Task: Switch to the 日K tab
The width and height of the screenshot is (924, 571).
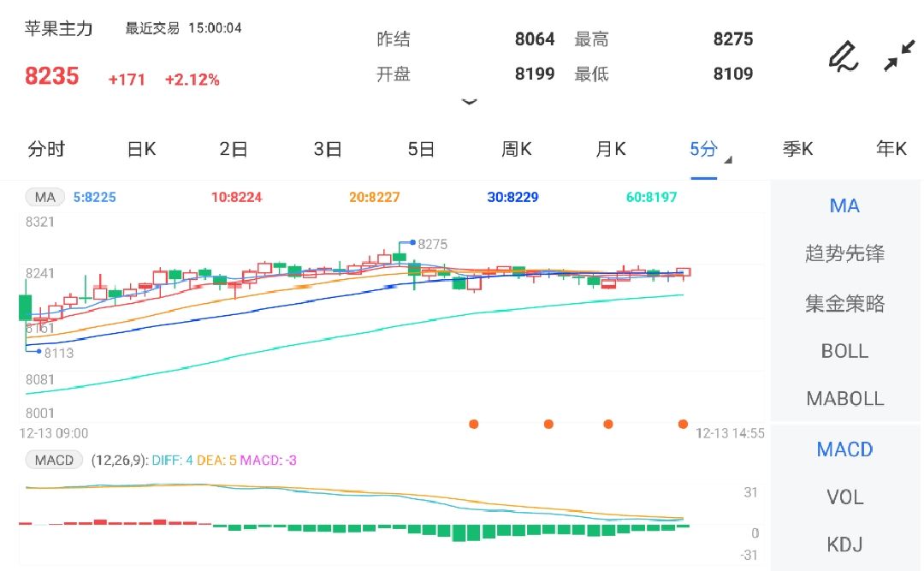Action: [x=141, y=149]
